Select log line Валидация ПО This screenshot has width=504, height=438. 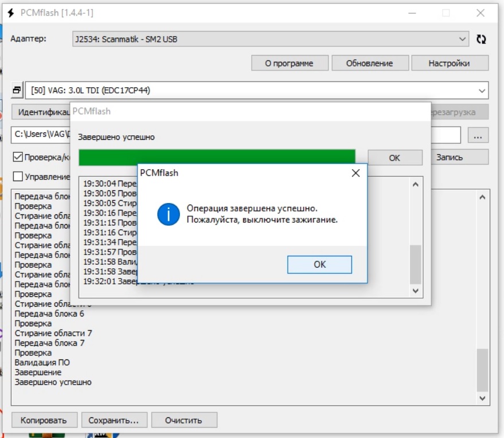42,362
